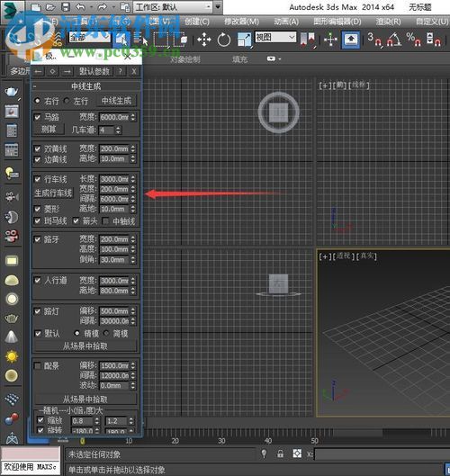Select the Rotate tool in main toolbar
Image resolution: width=450 pixels, height=476 pixels.
pyautogui.click(x=224, y=40)
